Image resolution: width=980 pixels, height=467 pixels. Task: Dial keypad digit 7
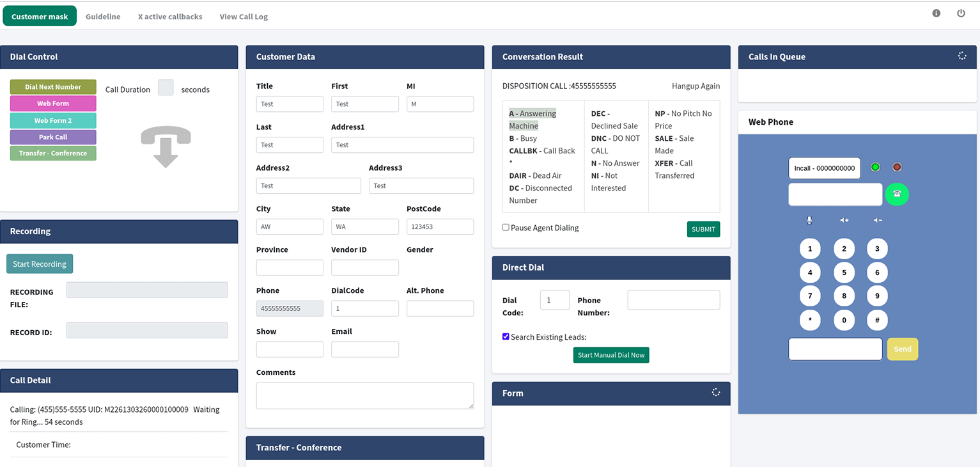(810, 296)
